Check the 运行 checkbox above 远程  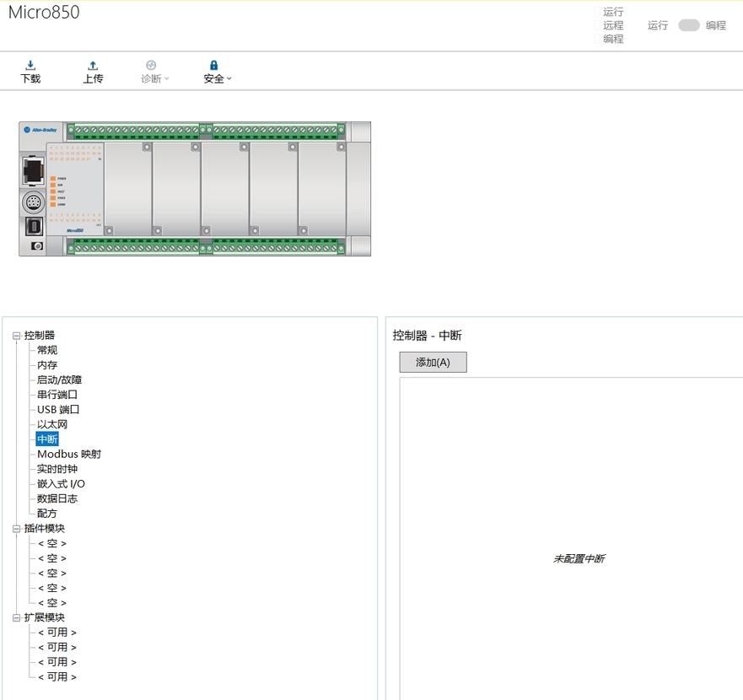pyautogui.click(x=597, y=12)
